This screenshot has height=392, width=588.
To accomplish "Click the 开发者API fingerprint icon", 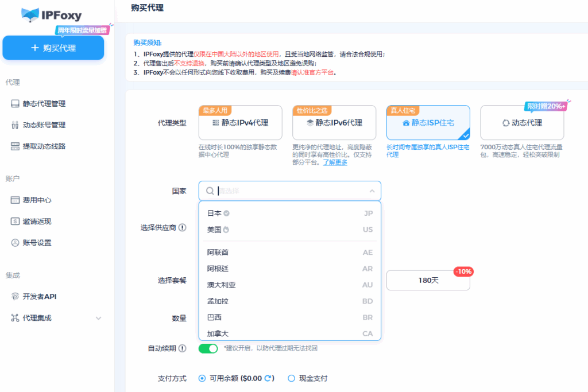I will (x=15, y=297).
